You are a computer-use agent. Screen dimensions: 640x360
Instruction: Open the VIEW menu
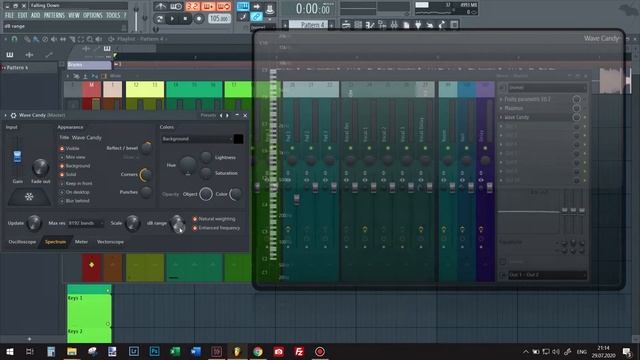(x=74, y=16)
